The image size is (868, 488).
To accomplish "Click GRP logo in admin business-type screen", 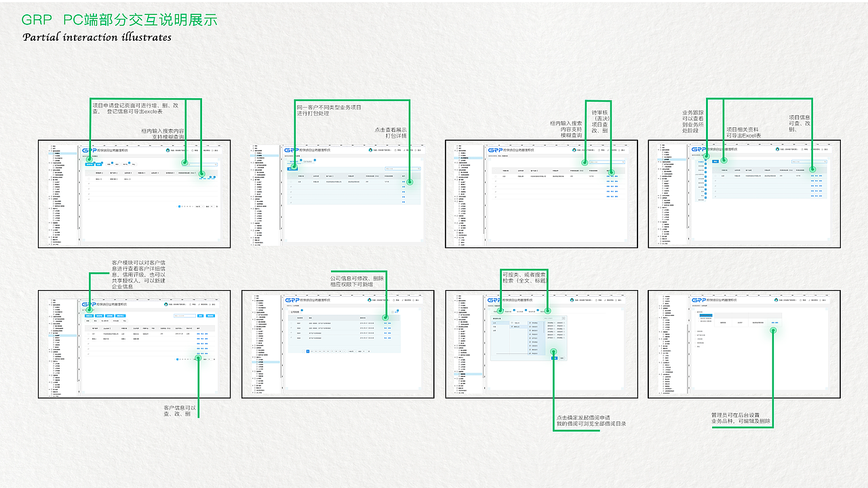I will [699, 300].
